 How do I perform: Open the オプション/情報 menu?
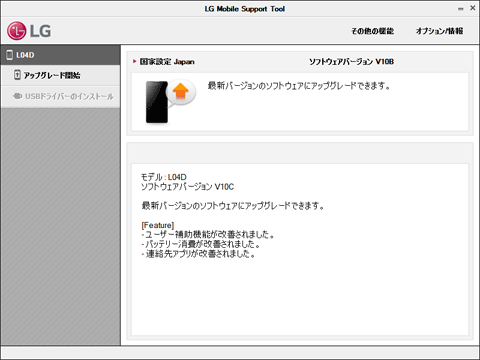point(439,31)
